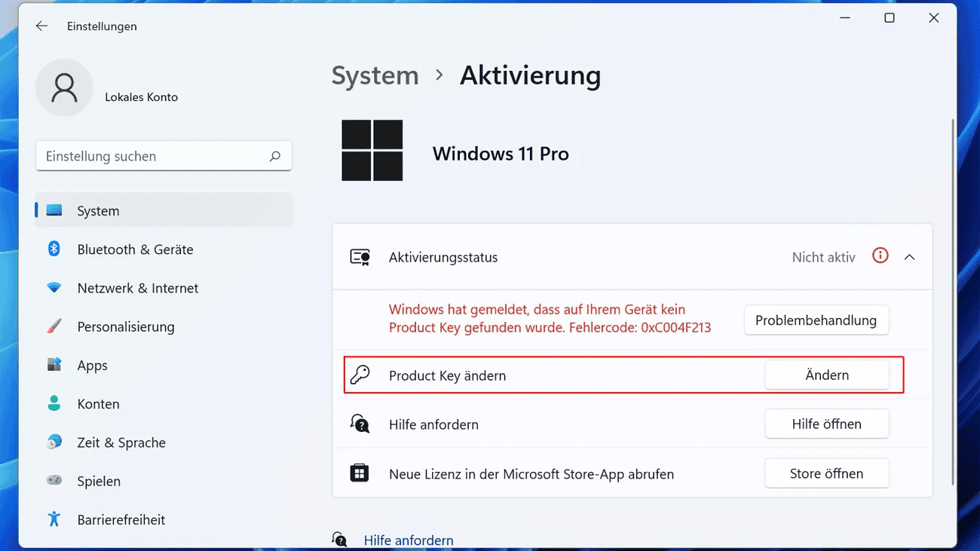980x551 pixels.
Task: Select Apps in the sidebar
Action: click(x=92, y=366)
